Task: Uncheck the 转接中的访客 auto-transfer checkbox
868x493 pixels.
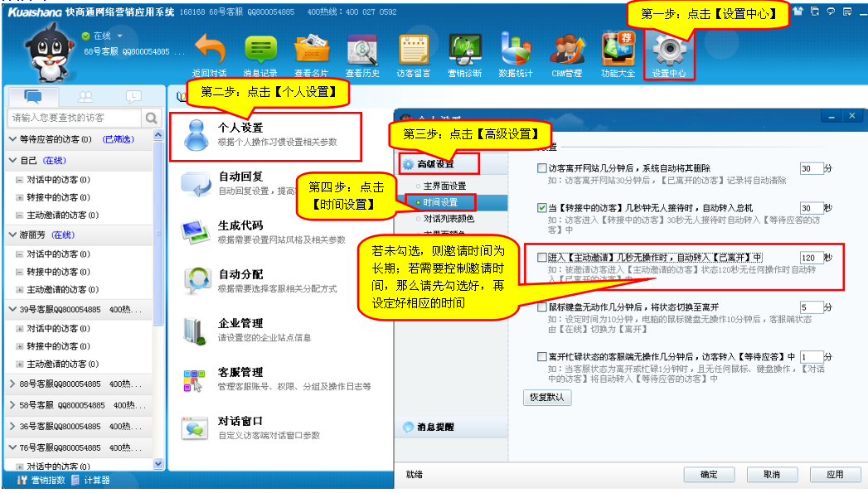Action: [x=541, y=208]
